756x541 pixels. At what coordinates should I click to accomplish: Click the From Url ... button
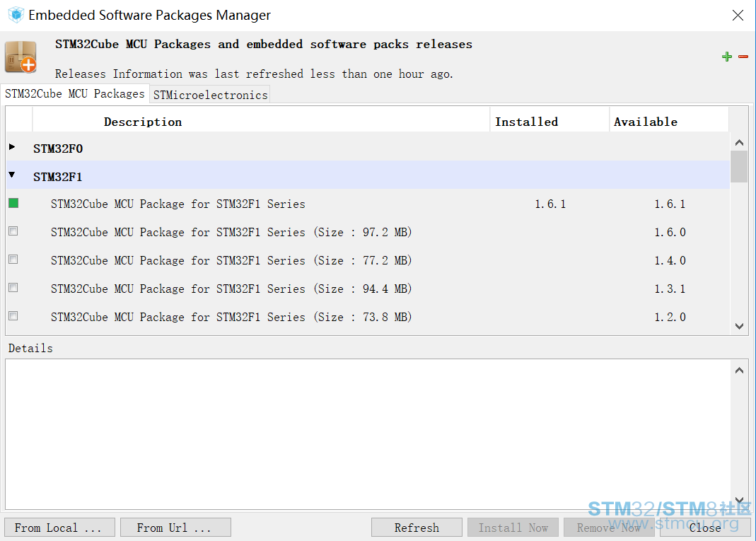[175, 528]
